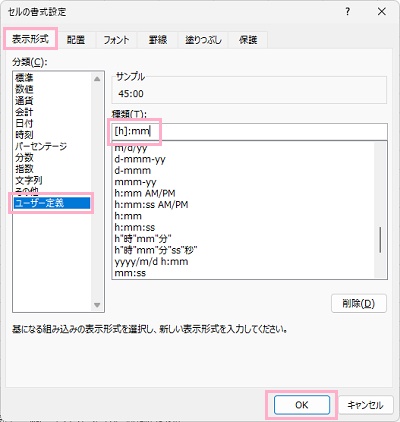Select 分数 category
Viewport: 400px width, 422px height.
53,157
